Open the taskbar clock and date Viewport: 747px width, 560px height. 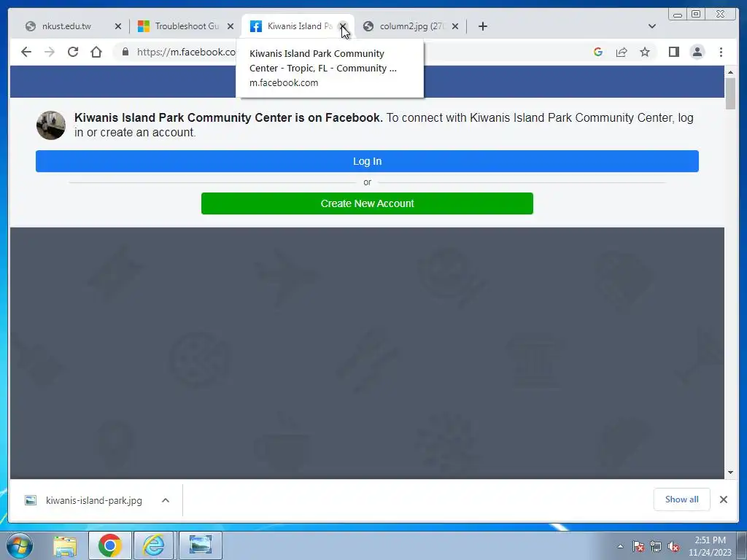(710, 546)
